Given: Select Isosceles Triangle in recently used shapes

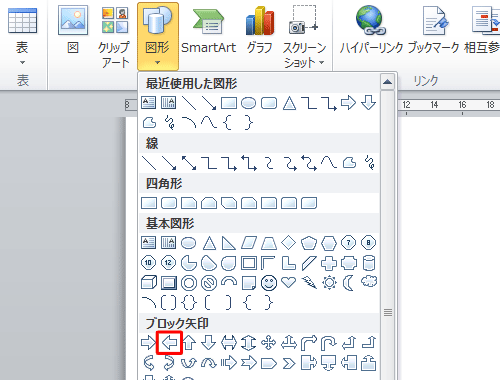Looking at the screenshot, I should coord(289,103).
